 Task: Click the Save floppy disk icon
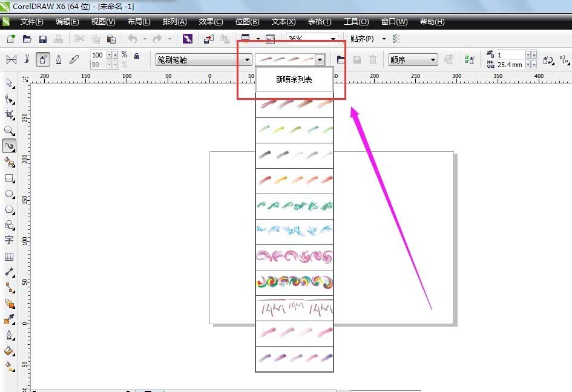pyautogui.click(x=43, y=39)
